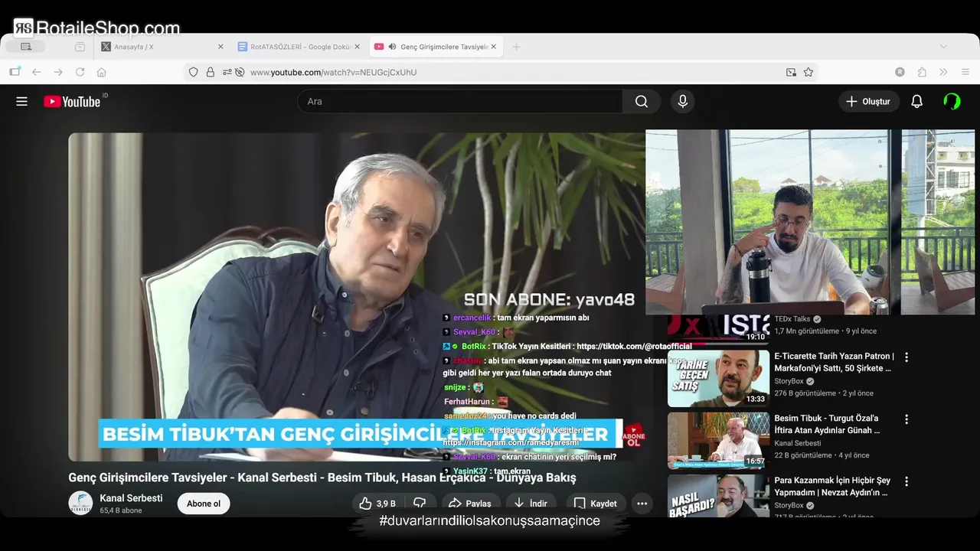The width and height of the screenshot is (980, 551).
Task: Open browser extensions puzzle icon
Action: 922,72
